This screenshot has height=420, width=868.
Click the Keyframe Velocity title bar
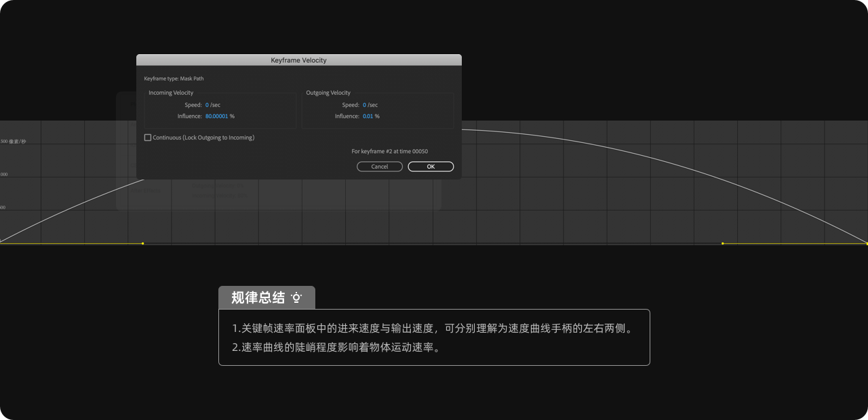click(x=299, y=60)
